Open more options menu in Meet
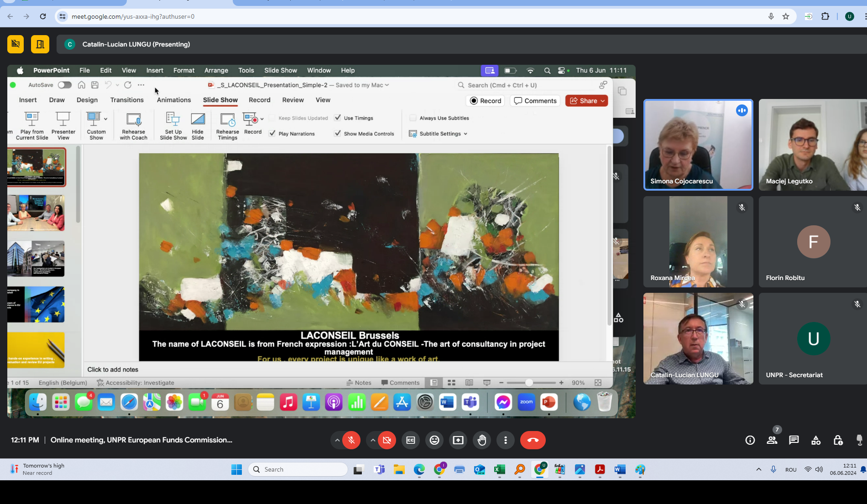The image size is (867, 504). pos(506,440)
